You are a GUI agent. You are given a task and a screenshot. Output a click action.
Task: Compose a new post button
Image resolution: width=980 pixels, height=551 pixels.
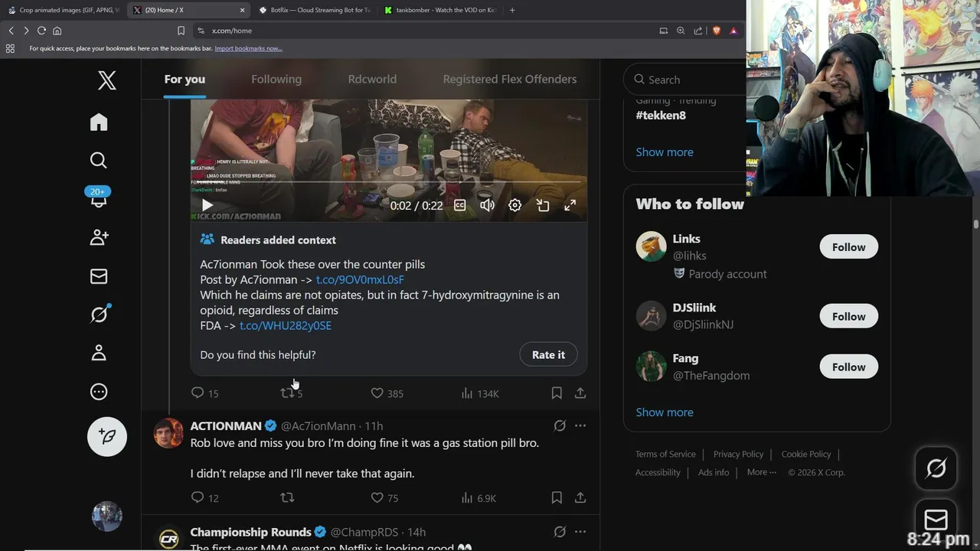[x=107, y=436]
